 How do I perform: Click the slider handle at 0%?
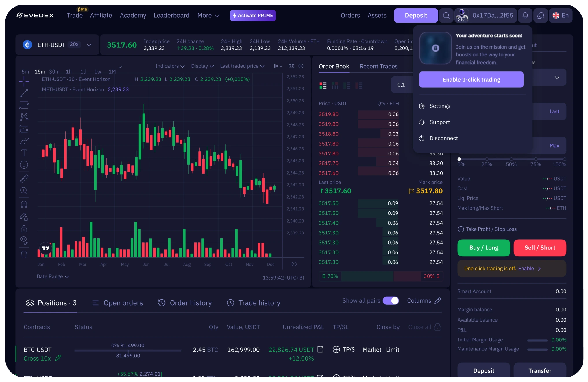459,159
